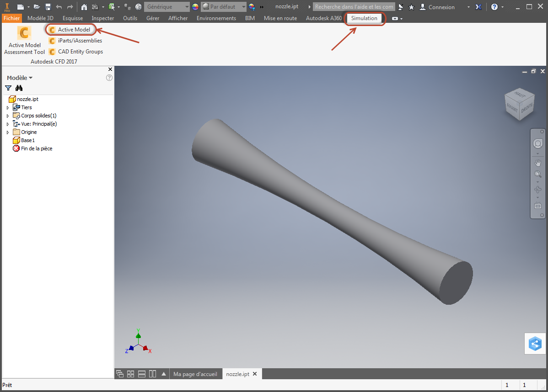Expand the Origine folder node
The image size is (548, 392).
(8, 132)
